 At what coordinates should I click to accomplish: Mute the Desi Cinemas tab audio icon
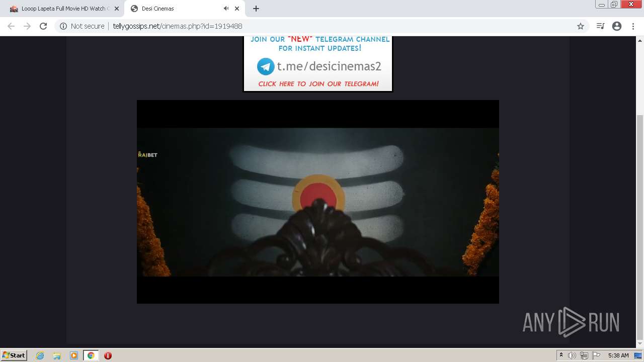[226, 9]
